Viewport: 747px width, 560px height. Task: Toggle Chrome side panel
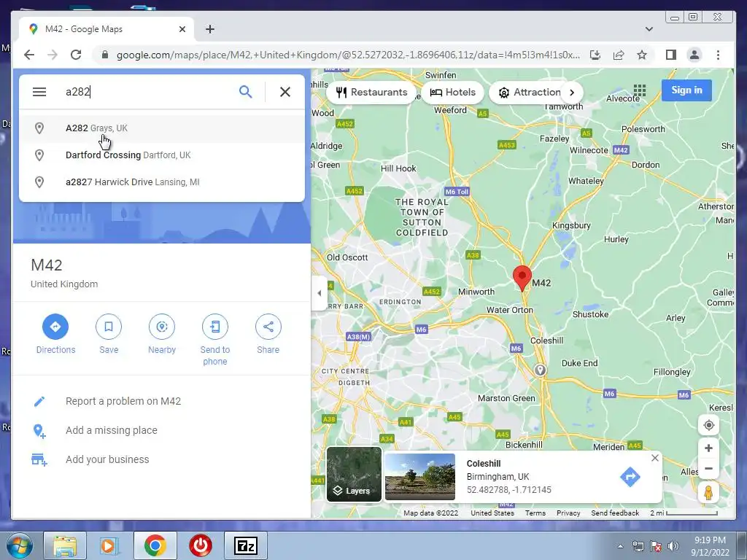point(671,55)
